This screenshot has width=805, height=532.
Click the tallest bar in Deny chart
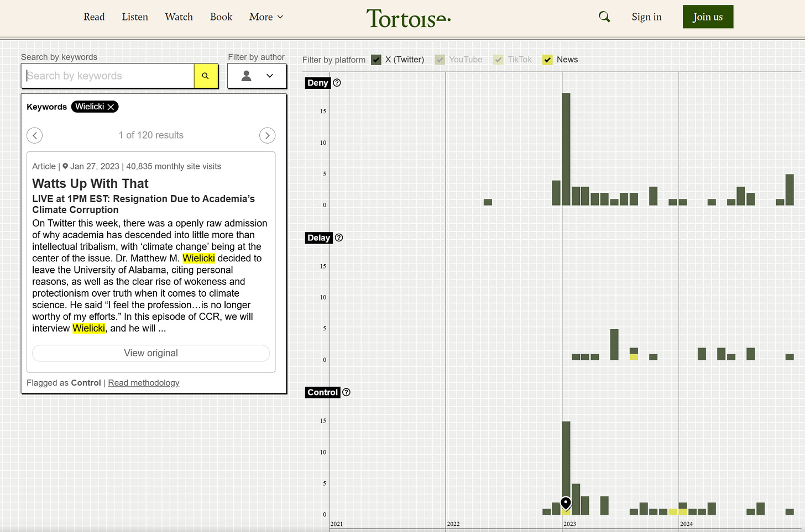click(x=566, y=149)
